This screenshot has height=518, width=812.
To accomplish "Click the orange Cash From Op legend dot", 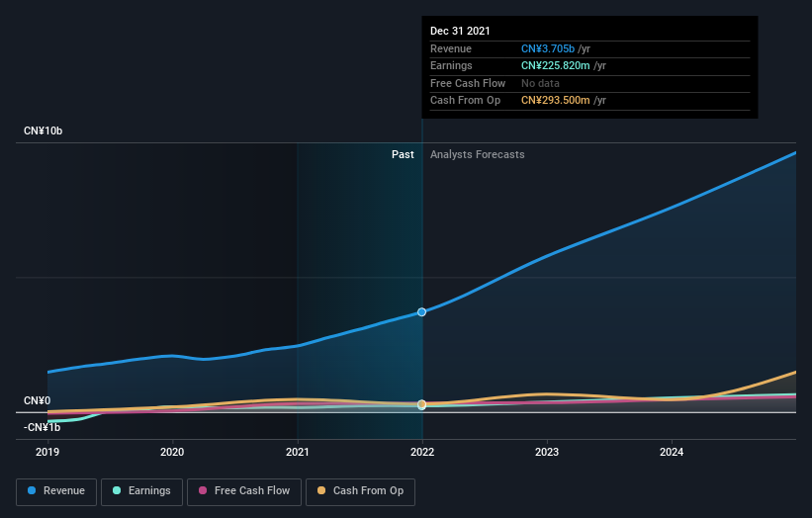I will [x=321, y=490].
